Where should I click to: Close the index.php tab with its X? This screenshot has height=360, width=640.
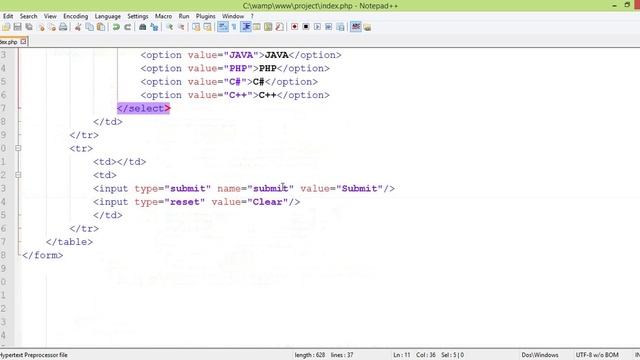(x=23, y=41)
